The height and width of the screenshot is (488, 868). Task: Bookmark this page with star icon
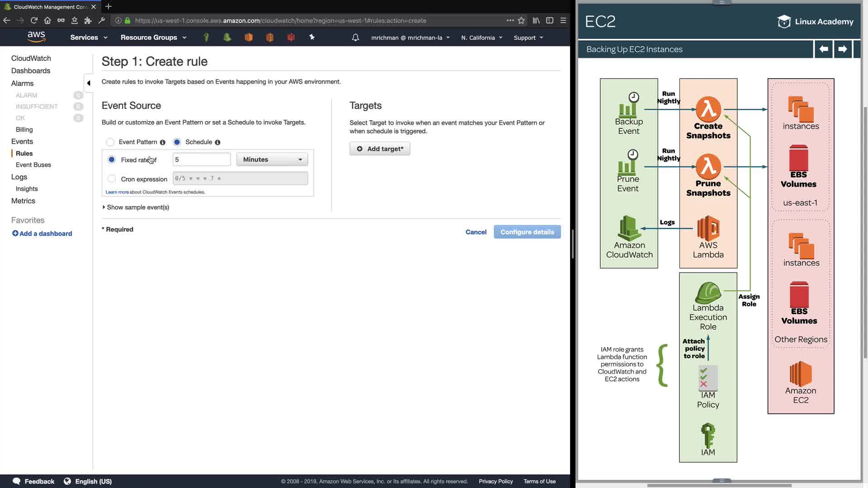tap(521, 20)
